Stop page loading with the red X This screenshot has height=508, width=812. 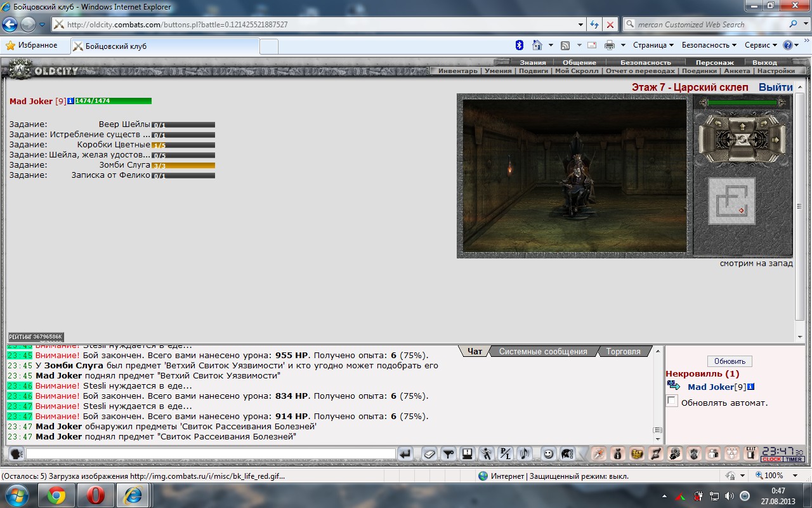click(x=610, y=24)
